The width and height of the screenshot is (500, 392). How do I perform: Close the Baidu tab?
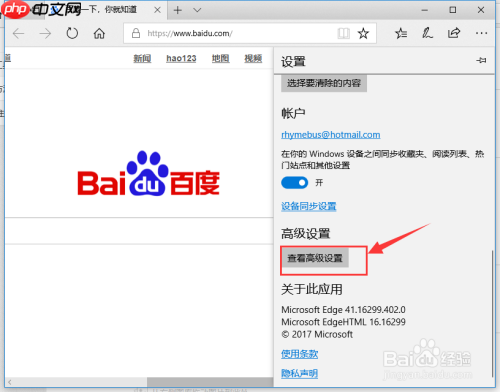point(157,10)
